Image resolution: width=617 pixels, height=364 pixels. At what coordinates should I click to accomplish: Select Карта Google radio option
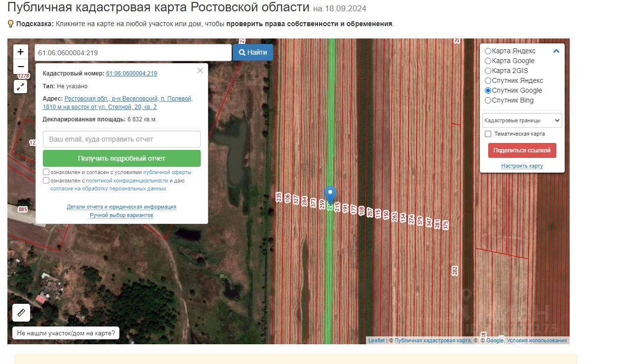[488, 61]
